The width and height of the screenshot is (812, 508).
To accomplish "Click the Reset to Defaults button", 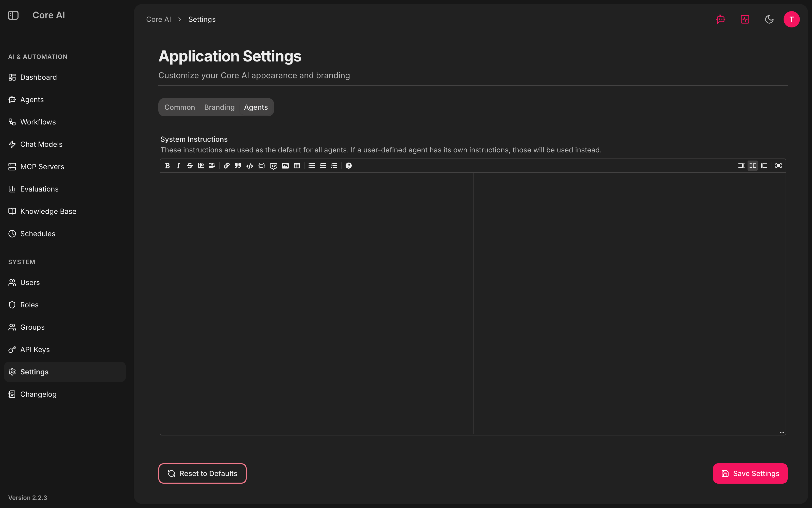I will click(x=202, y=473).
